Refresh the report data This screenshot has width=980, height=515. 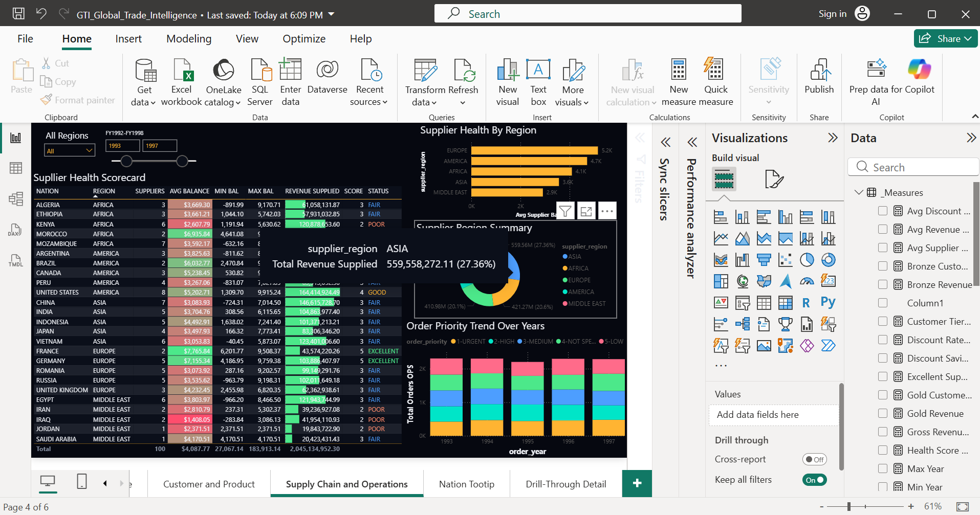pyautogui.click(x=463, y=82)
